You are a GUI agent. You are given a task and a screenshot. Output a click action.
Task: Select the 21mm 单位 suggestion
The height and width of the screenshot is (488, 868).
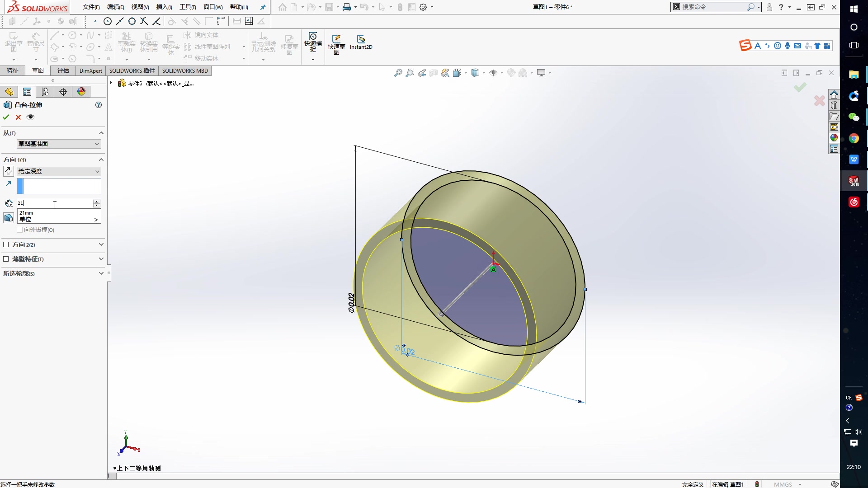[x=58, y=216]
